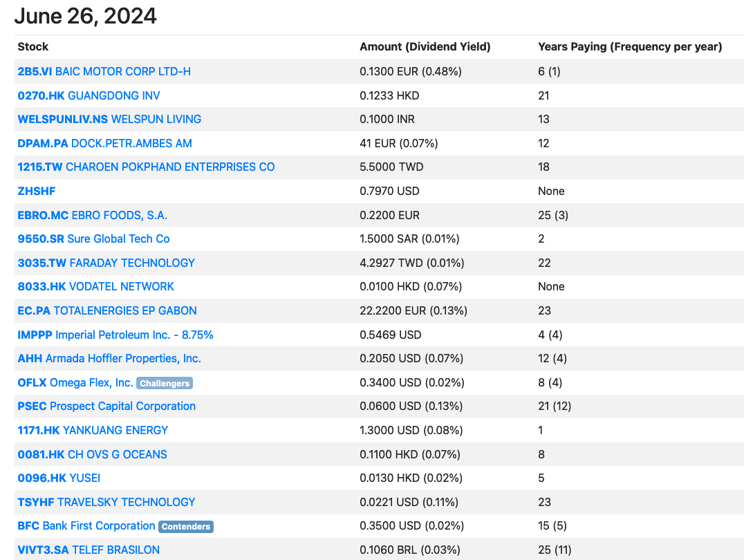Open VIVT3.SA TELEF BRASILON link
744x560 pixels.
point(89,550)
